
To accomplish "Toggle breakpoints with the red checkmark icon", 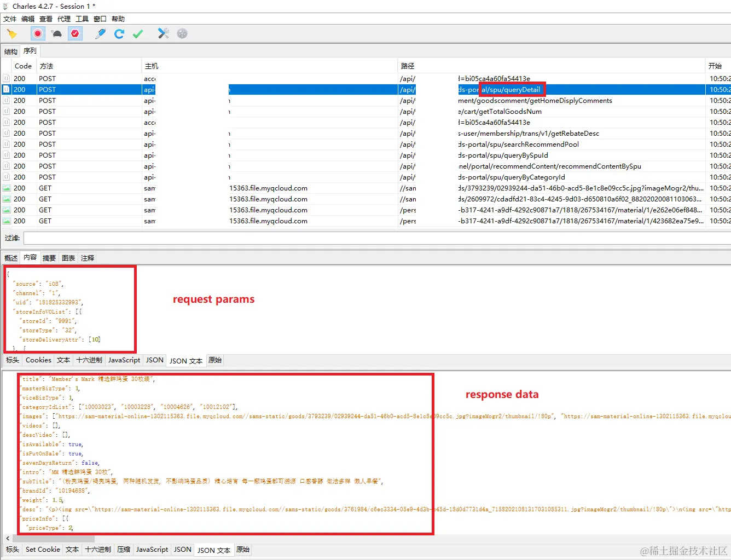I will click(x=75, y=34).
